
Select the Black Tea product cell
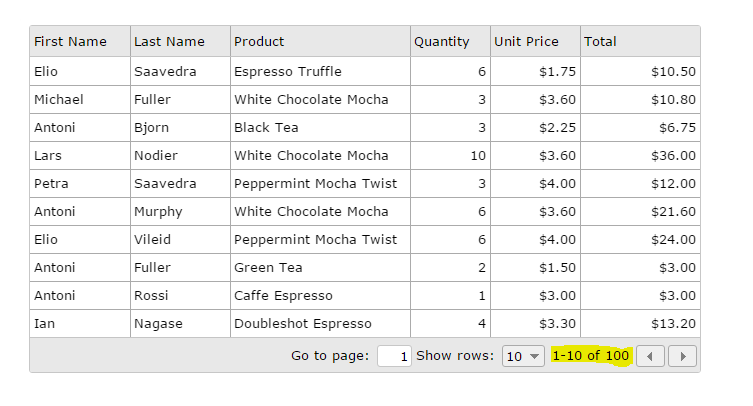pos(266,128)
